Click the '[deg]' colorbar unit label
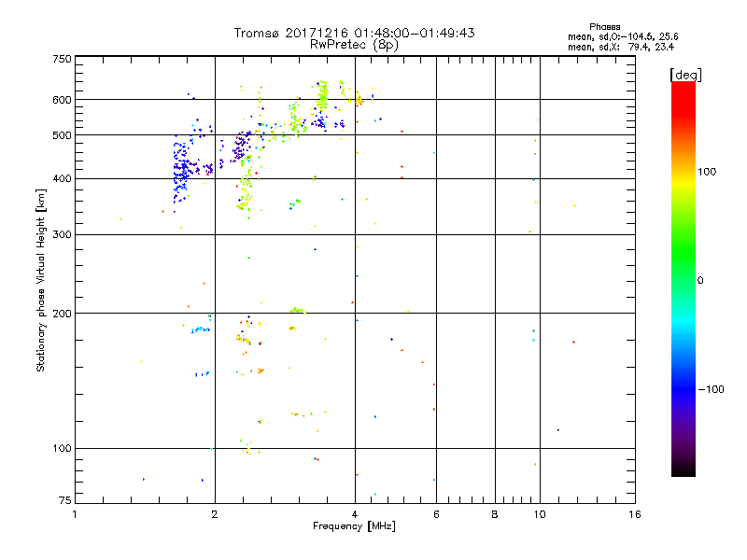The height and width of the screenshot is (560, 747). 685,75
